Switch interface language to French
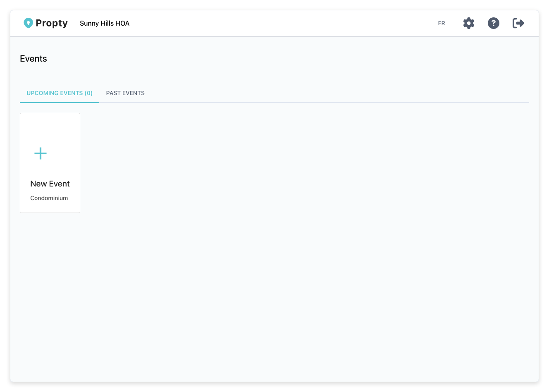Screen dimensions: 549x392 pyautogui.click(x=442, y=23)
